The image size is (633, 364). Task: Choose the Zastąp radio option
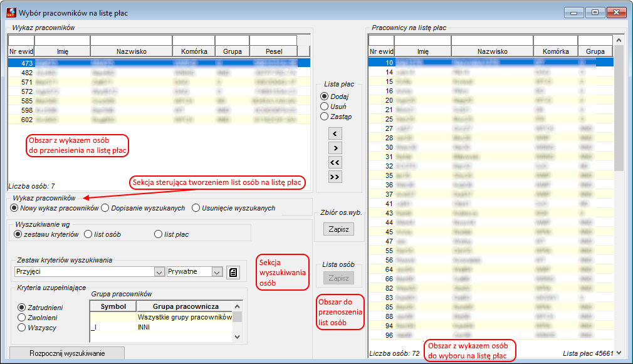tap(324, 117)
